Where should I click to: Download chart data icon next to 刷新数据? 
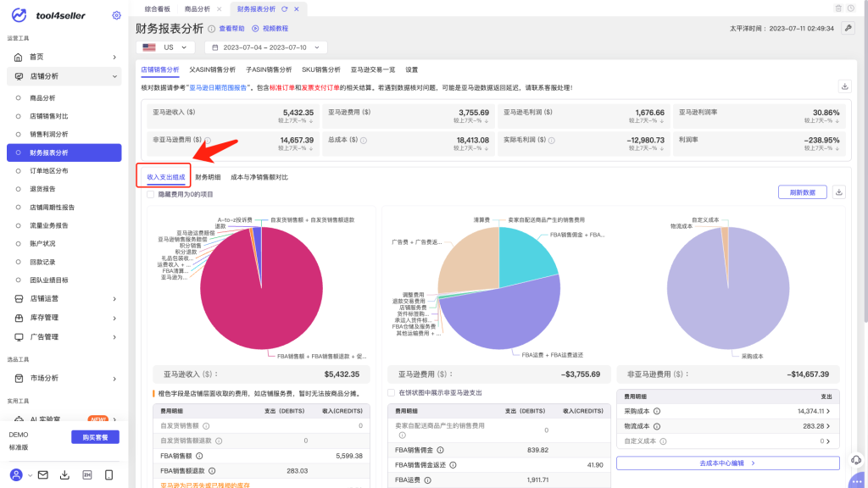click(838, 192)
